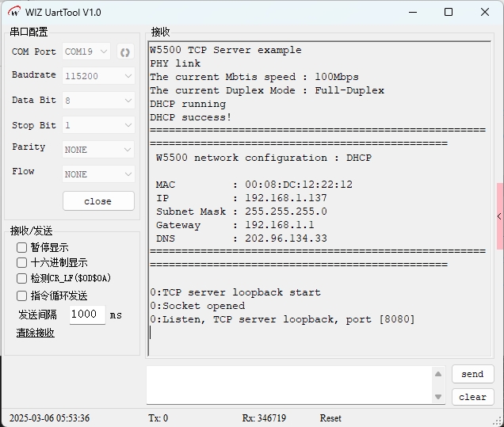This screenshot has width=504, height=427.
Task: Open the Data Bit dropdown
Action: point(98,101)
